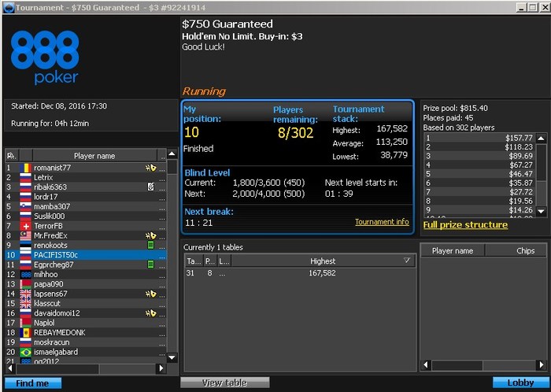The width and height of the screenshot is (551, 392).
Task: Click the P... players column header
Action: coord(210,261)
